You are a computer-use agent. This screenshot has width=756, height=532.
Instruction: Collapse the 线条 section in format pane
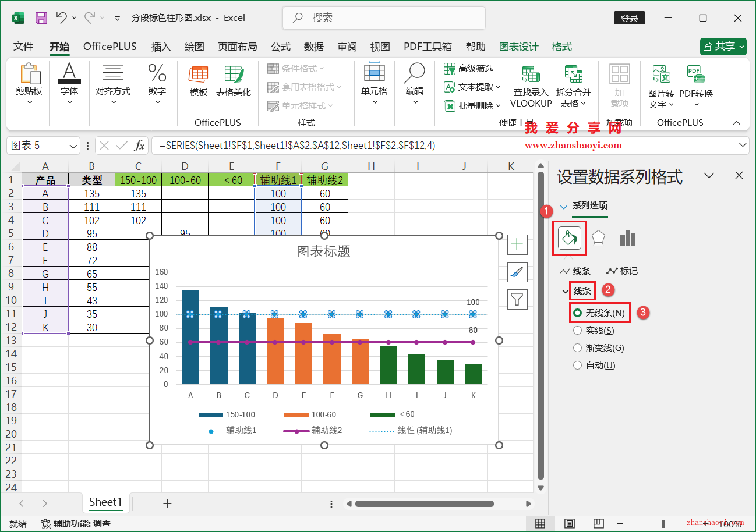[x=564, y=290]
